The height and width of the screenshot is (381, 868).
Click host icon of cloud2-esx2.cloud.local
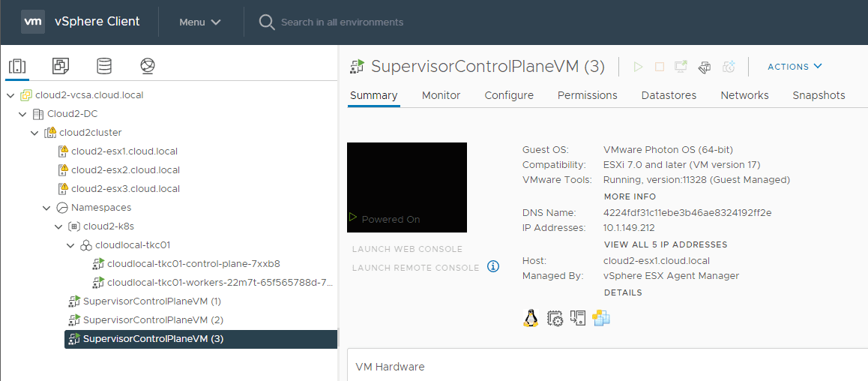click(x=62, y=169)
